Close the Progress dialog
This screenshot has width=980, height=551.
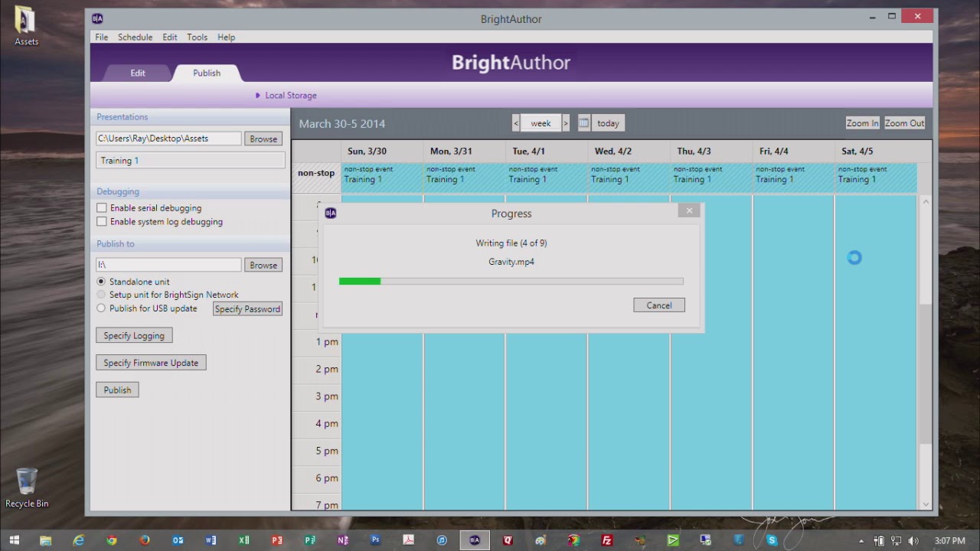coord(689,210)
